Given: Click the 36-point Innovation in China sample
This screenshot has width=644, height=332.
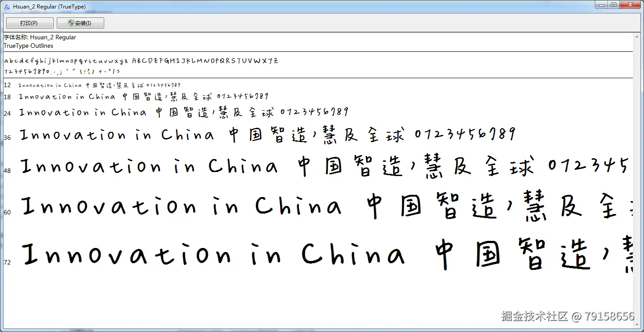Looking at the screenshot, I should 268,135.
